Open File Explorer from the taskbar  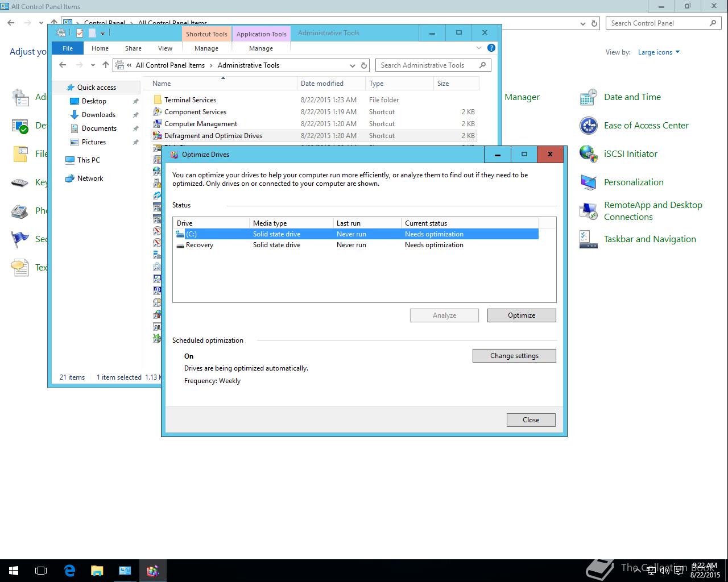click(97, 571)
